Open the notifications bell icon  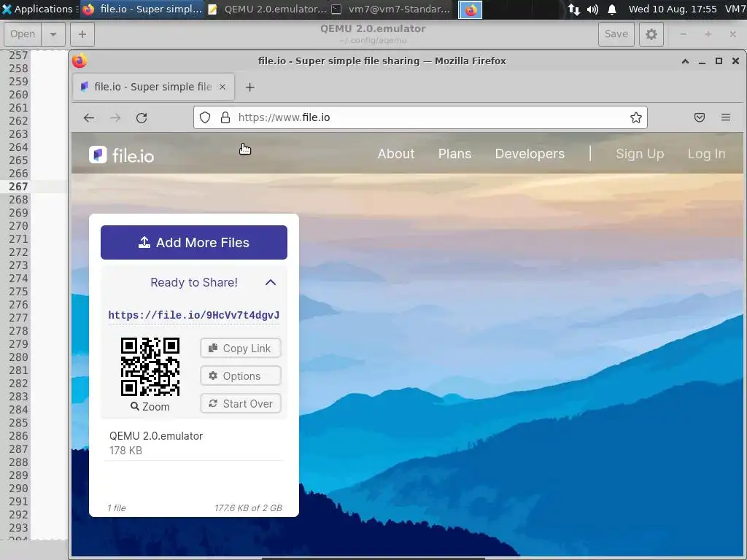point(612,9)
